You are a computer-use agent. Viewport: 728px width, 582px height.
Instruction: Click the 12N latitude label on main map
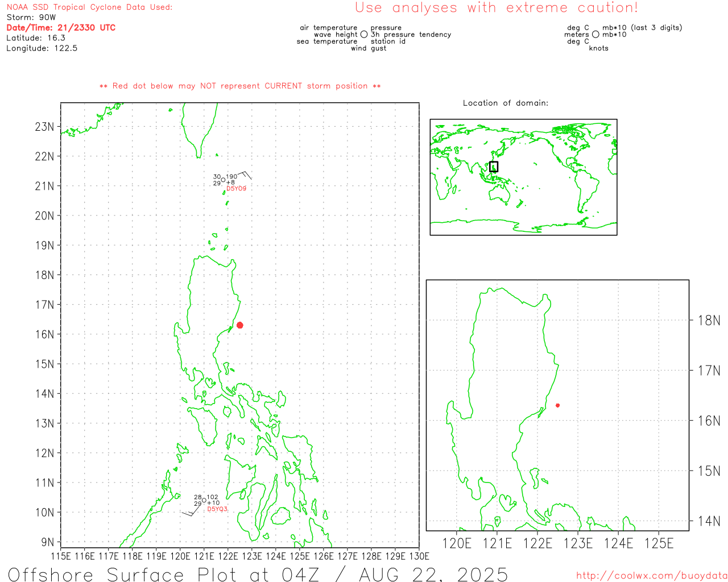pos(44,453)
